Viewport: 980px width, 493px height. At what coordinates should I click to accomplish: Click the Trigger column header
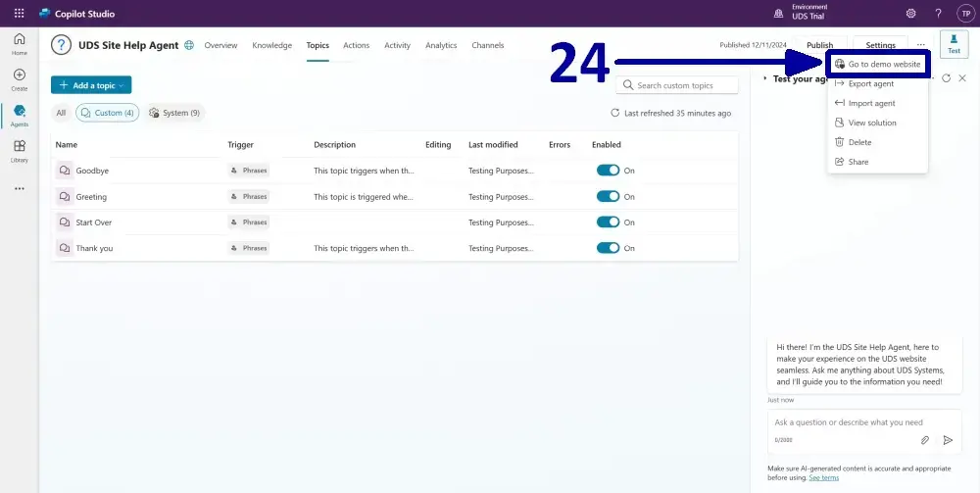coord(241,144)
